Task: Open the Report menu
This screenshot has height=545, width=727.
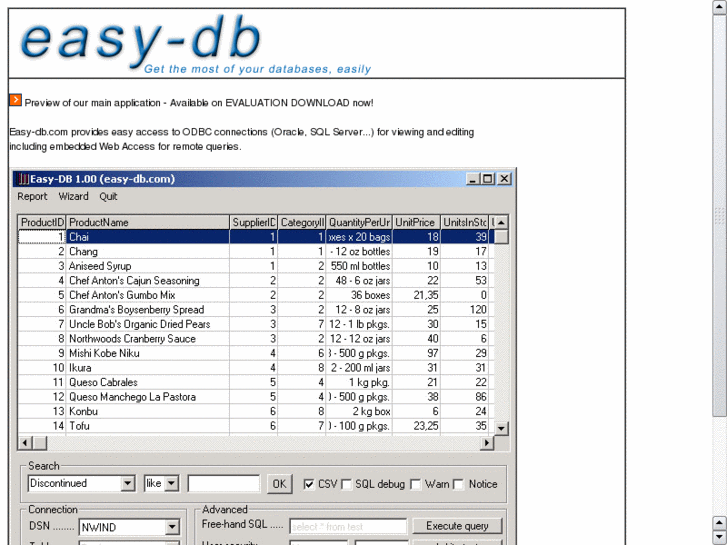Action: (x=32, y=197)
